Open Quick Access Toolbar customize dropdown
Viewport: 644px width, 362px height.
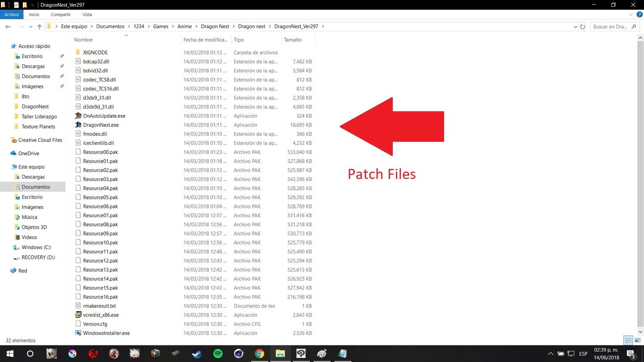pyautogui.click(x=32, y=5)
